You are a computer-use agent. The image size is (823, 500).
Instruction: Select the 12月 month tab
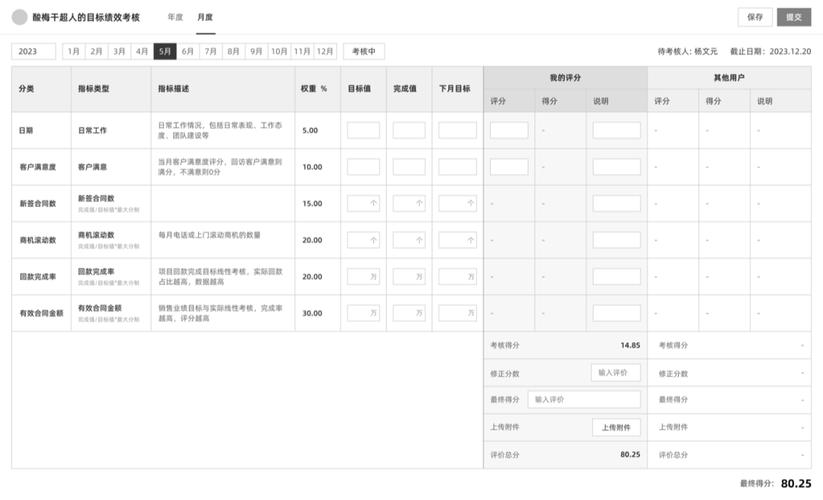pos(325,51)
